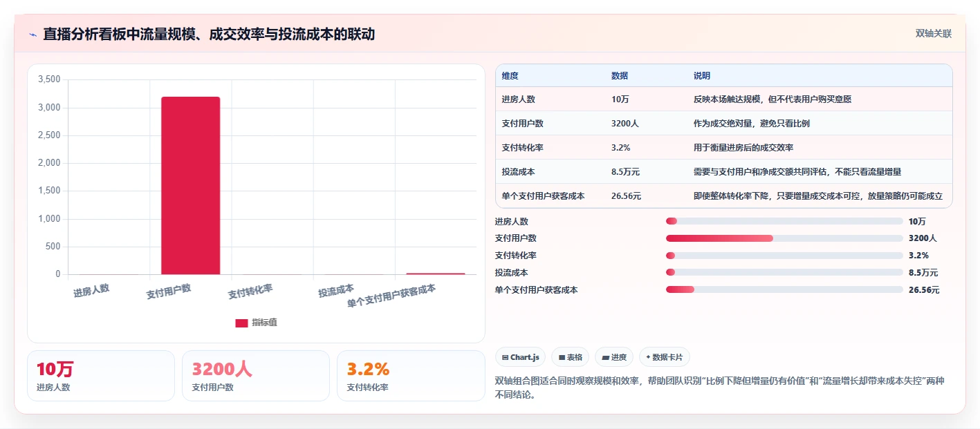Viewport: 980px width, 429px height.
Task: Click the small 单个支付用户获客成本 bar in chart
Action: pyautogui.click(x=436, y=274)
